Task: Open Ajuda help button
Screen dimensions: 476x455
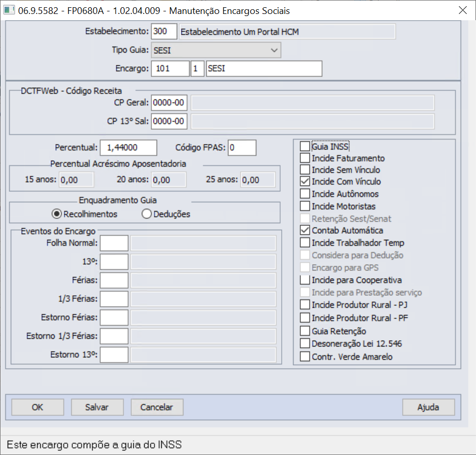Action: (x=428, y=407)
